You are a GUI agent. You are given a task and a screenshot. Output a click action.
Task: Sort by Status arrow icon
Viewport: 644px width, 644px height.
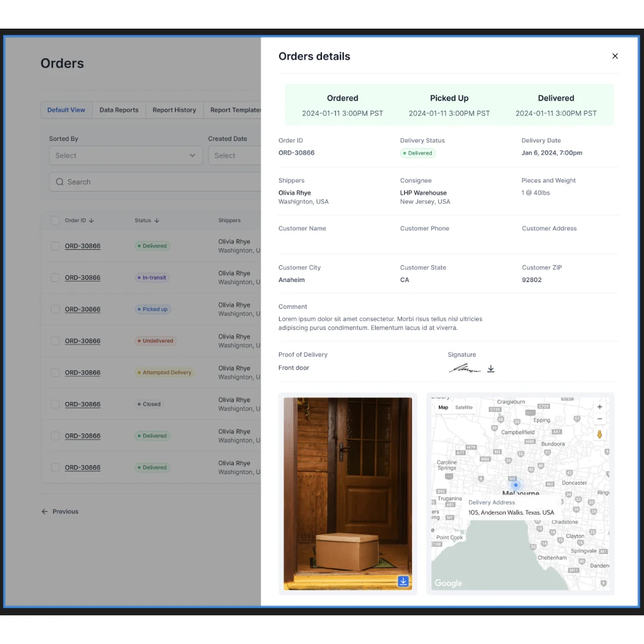coord(157,221)
